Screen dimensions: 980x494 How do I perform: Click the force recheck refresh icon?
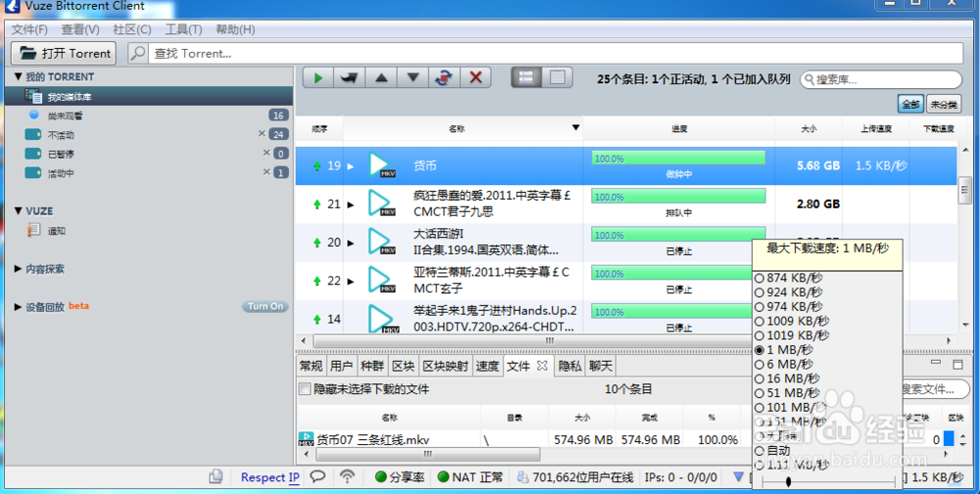[x=444, y=77]
